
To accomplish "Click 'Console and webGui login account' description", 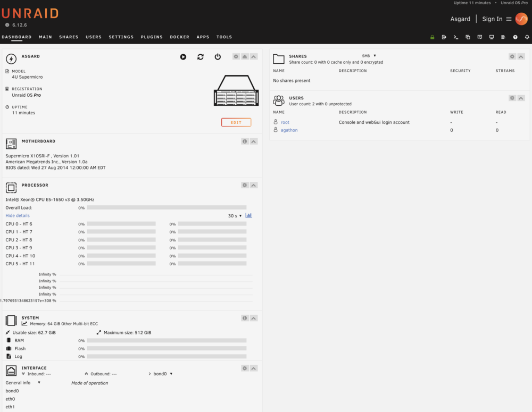I will 374,122.
